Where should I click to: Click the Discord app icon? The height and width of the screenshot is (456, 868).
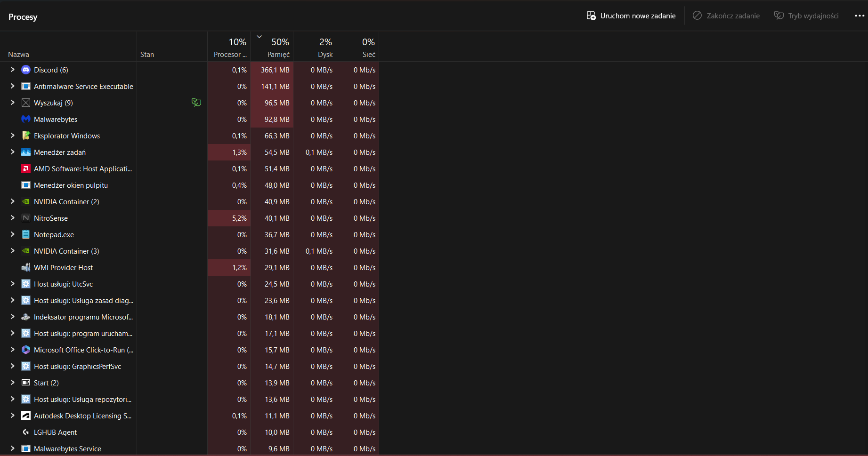coord(26,70)
